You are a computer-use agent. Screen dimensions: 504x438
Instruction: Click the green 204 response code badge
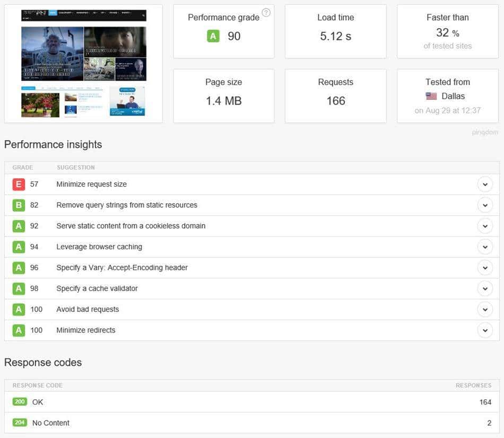[20, 423]
